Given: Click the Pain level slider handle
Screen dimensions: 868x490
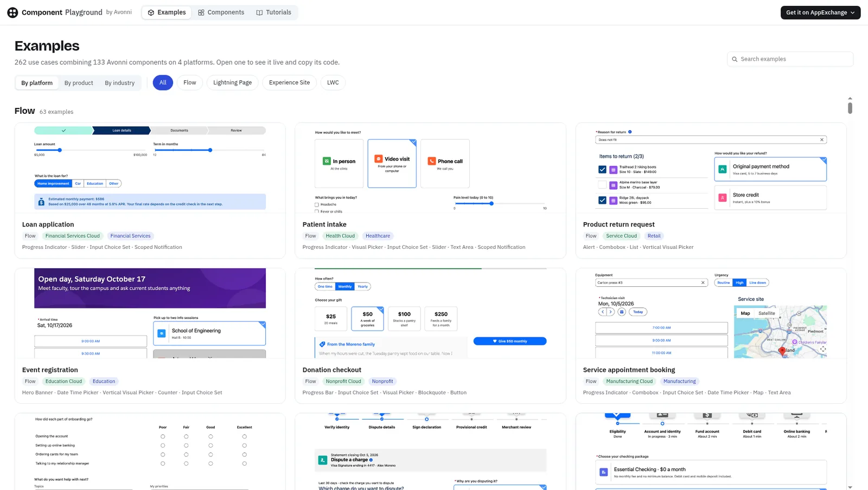Looking at the screenshot, I should tap(492, 204).
